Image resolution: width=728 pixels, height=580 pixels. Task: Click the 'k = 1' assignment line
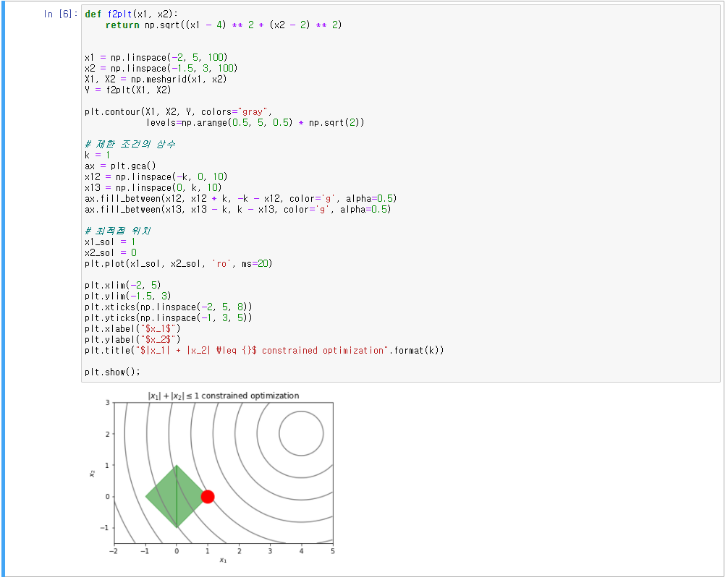click(x=98, y=155)
